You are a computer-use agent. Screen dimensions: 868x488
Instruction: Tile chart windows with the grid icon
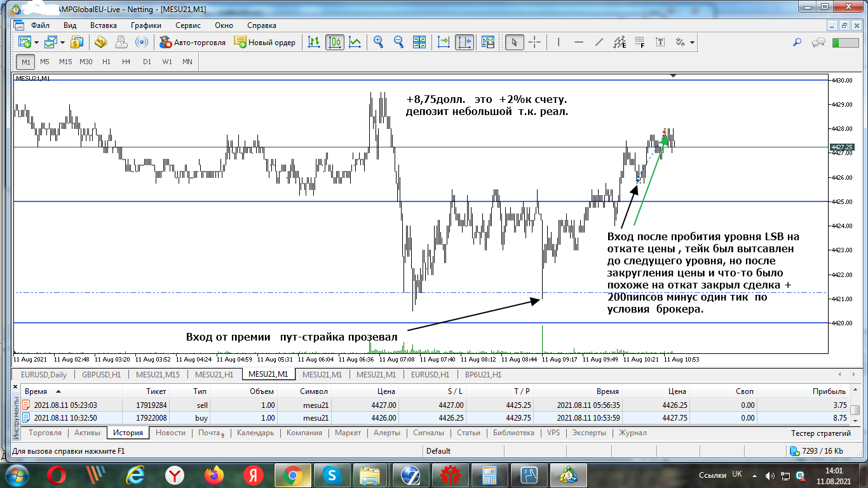419,43
